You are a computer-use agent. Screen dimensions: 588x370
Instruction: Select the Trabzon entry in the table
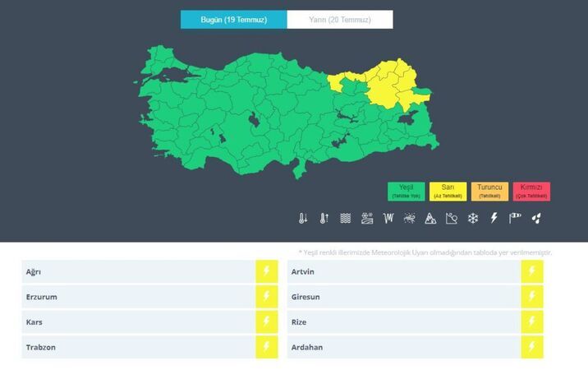coord(138,348)
